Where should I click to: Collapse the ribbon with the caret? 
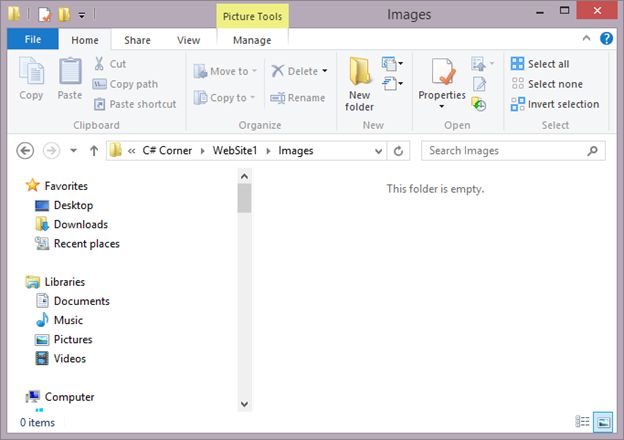click(x=586, y=38)
